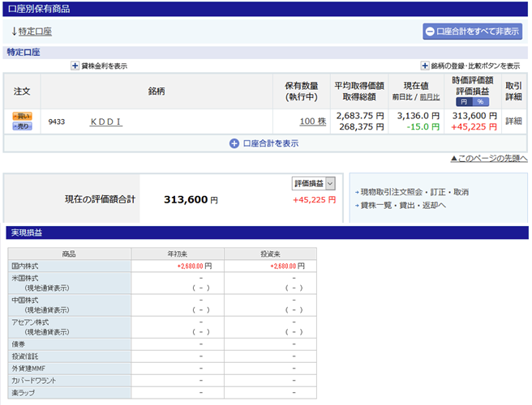This screenshot has height=405, width=532.
Task: Toggle profit display to 円 (yen)
Action: [x=463, y=102]
